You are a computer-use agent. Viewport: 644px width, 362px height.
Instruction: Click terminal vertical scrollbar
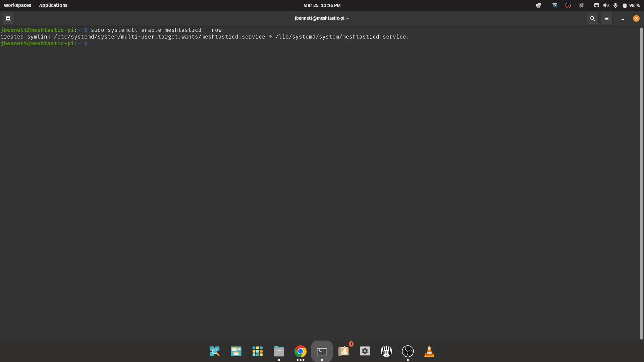pos(641,183)
